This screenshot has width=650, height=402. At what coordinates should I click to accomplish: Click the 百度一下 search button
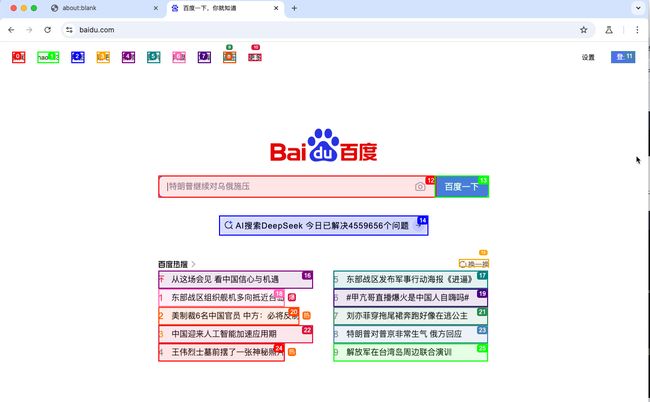pos(462,186)
